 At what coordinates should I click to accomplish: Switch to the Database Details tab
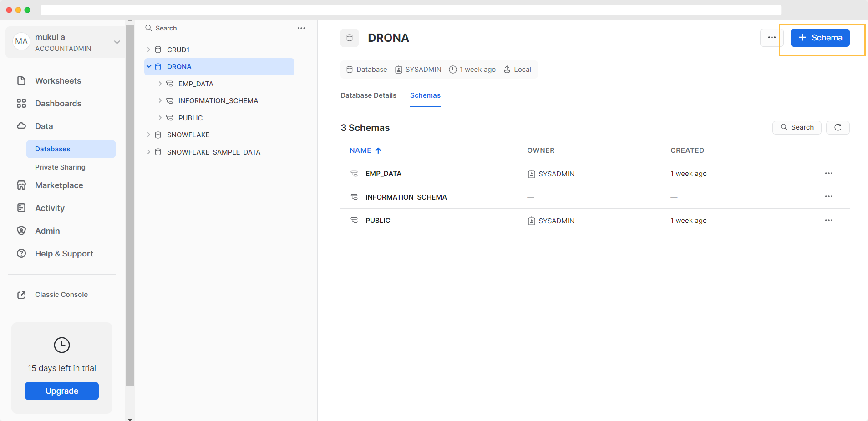368,95
